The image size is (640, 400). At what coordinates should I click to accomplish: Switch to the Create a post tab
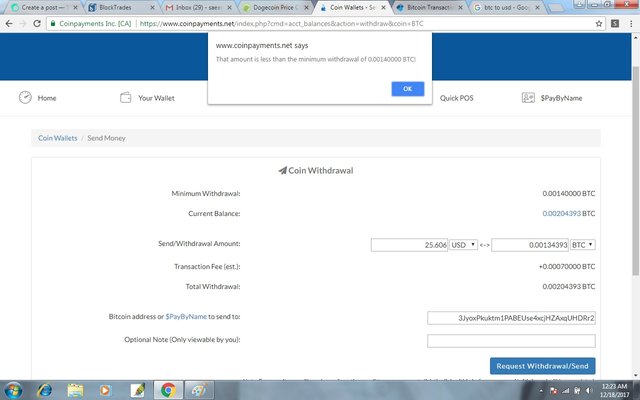tap(42, 7)
